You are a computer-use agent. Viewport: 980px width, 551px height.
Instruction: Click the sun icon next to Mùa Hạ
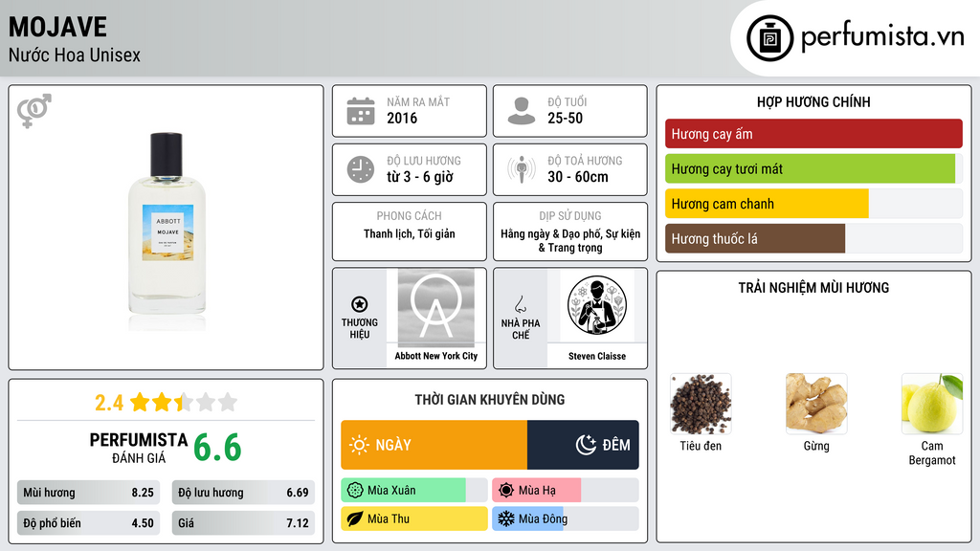(x=506, y=491)
